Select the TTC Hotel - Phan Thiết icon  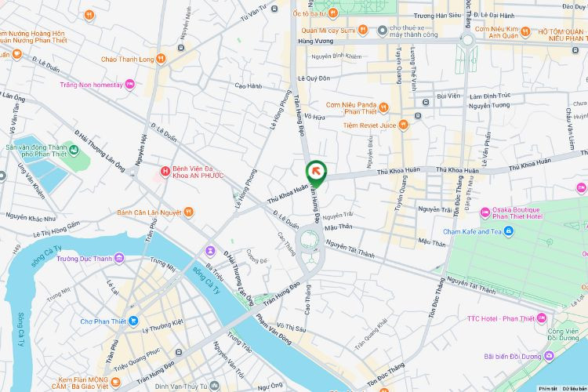click(x=542, y=318)
